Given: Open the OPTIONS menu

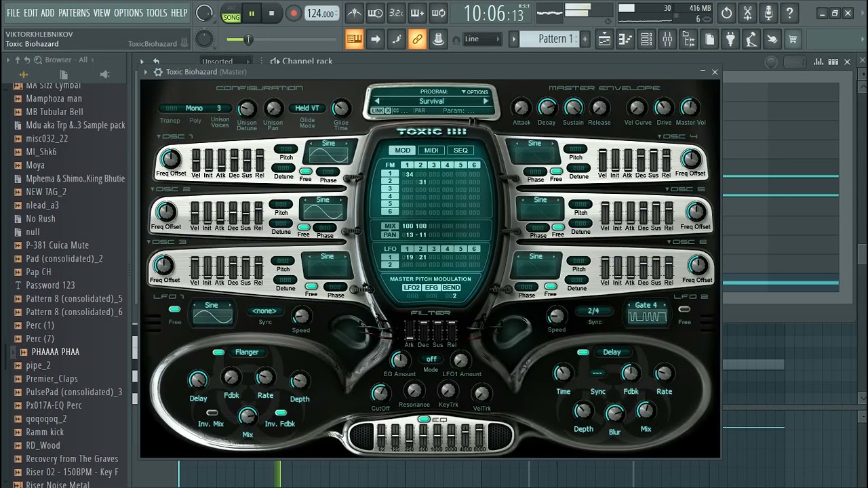Looking at the screenshot, I should click(128, 13).
